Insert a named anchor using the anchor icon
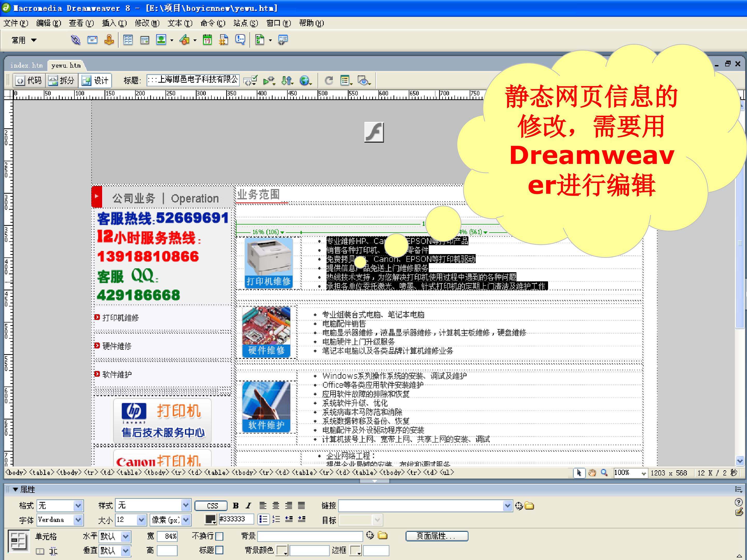The image size is (747, 560). point(109,40)
